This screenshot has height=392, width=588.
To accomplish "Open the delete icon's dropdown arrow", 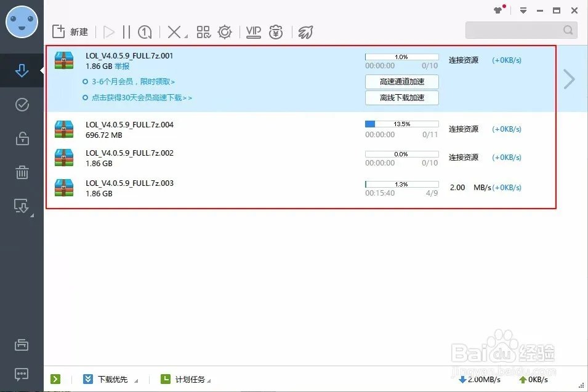I will [x=186, y=36].
